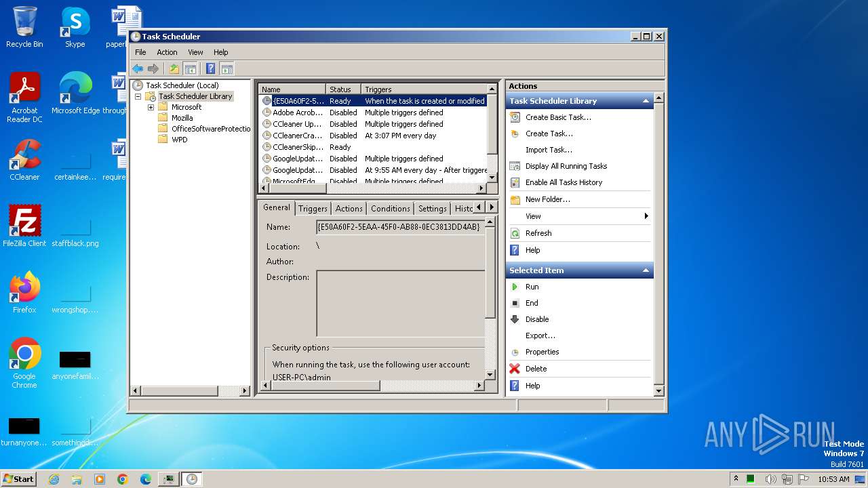Click the blue Help toolbar icon
This screenshot has width=868, height=488.
(x=211, y=68)
